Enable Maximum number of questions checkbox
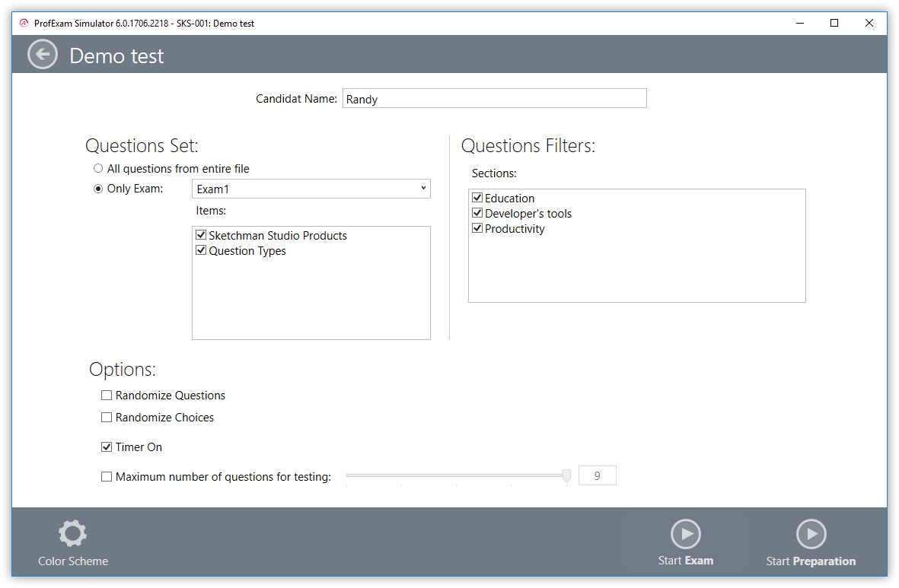This screenshot has height=588, width=899. coord(107,477)
